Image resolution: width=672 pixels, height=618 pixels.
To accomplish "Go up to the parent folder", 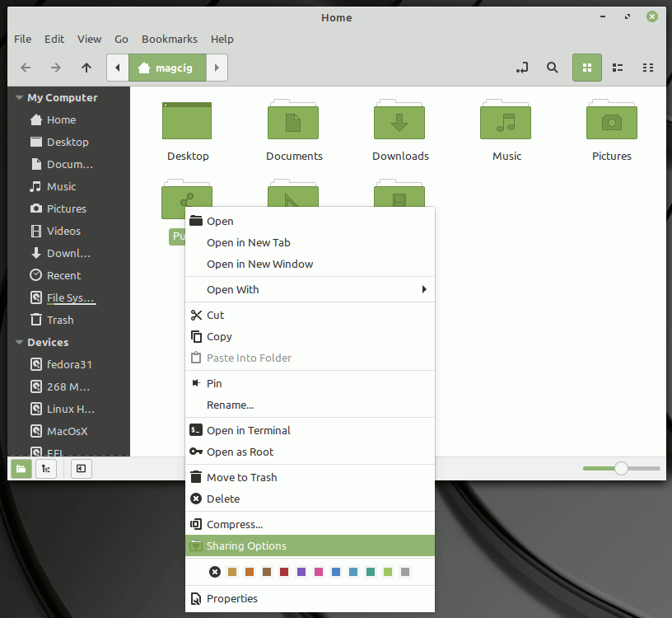I will coord(86,68).
